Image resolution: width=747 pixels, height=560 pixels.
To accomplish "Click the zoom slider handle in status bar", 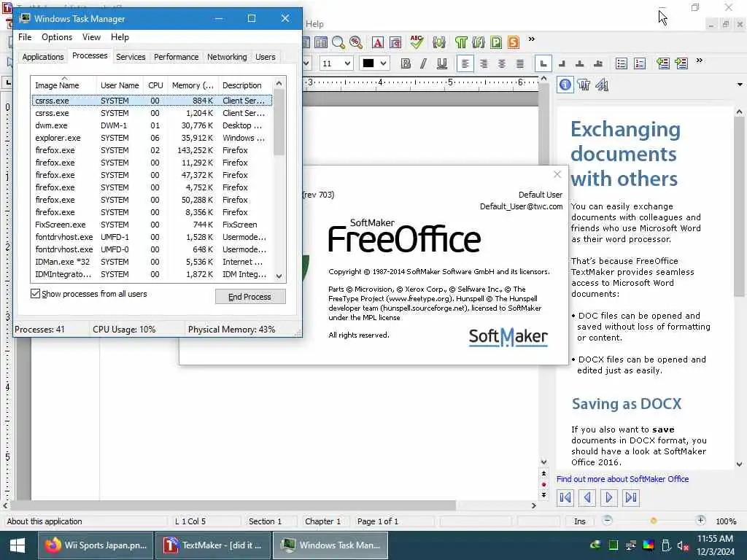I will 654,521.
